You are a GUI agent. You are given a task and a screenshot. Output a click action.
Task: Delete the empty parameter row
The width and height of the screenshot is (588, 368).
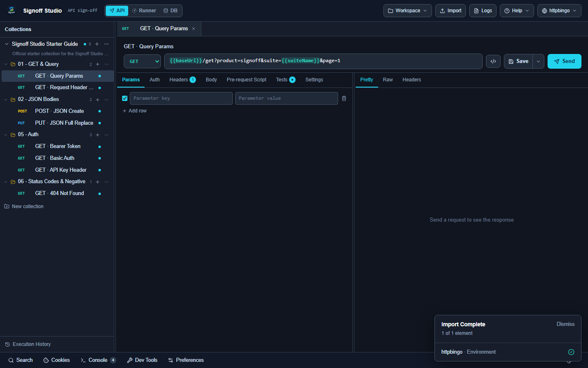(x=344, y=99)
